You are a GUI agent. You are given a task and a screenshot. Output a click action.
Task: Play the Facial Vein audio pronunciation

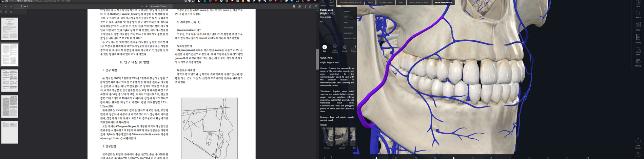(333, 13)
